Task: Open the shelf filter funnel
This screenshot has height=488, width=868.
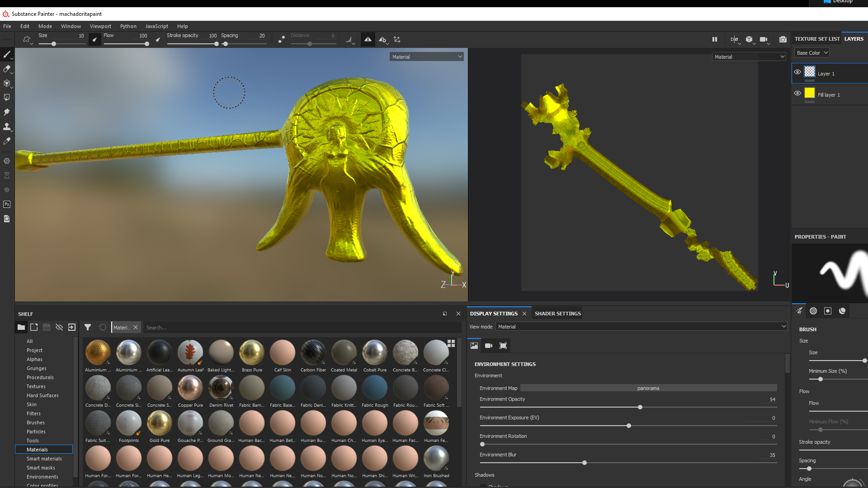Action: click(x=88, y=327)
